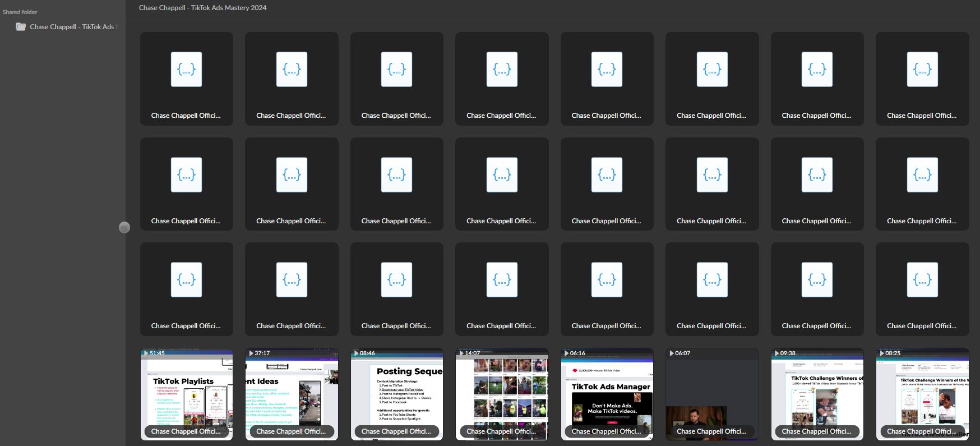The image size is (980, 446).
Task: Click the file name label on the 14:07 video
Action: click(x=501, y=431)
